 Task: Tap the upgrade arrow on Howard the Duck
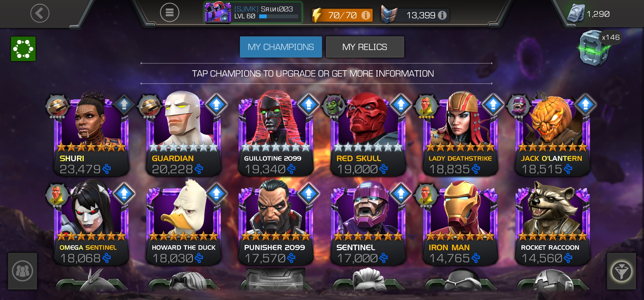point(216,193)
